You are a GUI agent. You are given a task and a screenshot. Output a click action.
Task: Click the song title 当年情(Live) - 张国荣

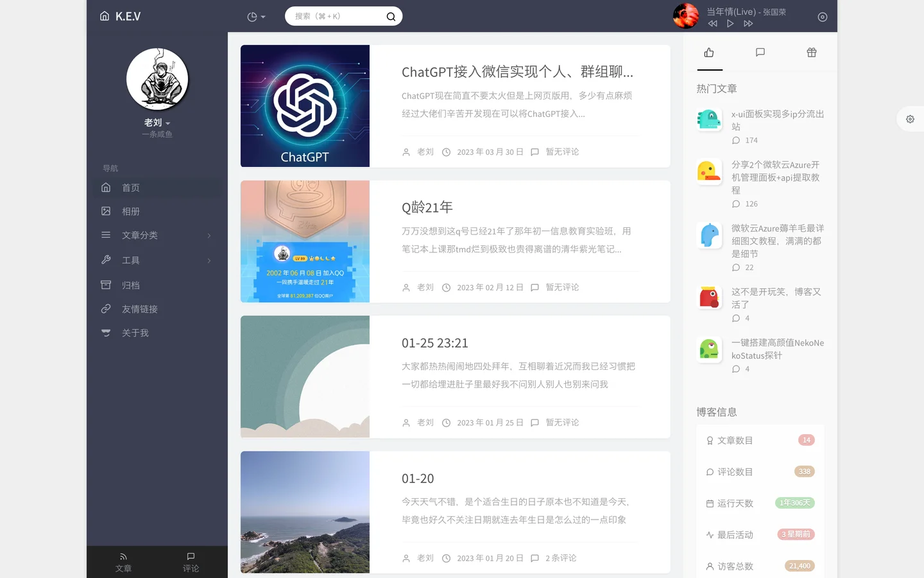[x=746, y=12]
